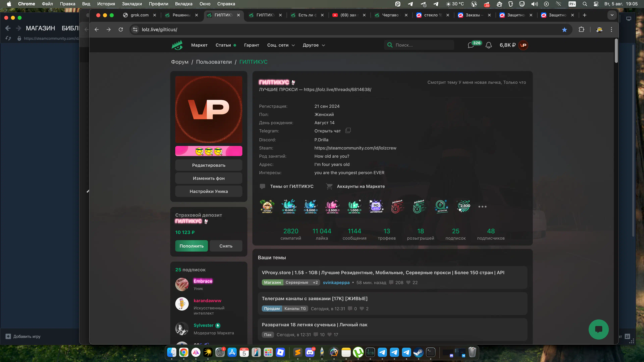Open site information icon in address bar
The height and width of the screenshot is (362, 644).
click(135, 29)
